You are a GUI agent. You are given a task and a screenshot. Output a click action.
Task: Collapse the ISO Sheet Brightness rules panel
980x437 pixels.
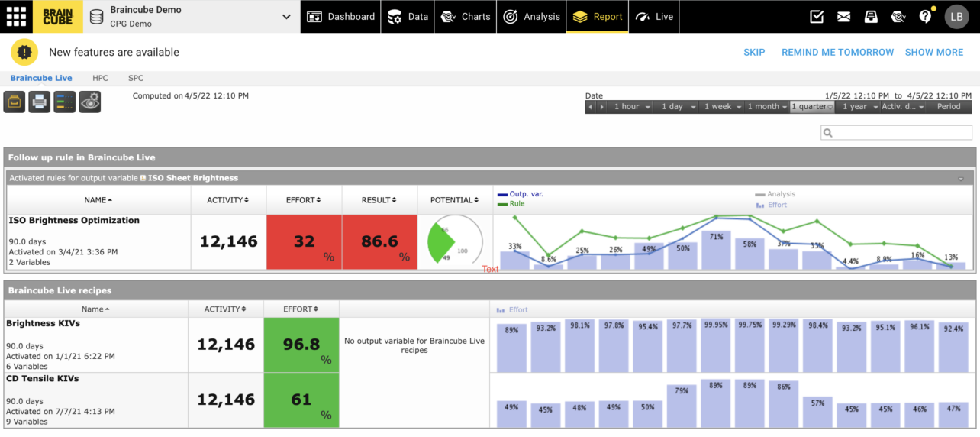click(961, 178)
